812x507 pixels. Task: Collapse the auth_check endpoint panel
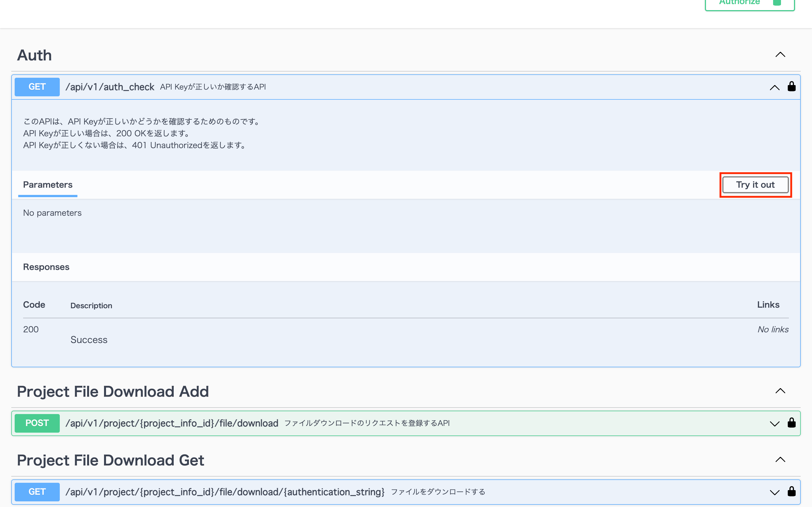[x=775, y=88]
